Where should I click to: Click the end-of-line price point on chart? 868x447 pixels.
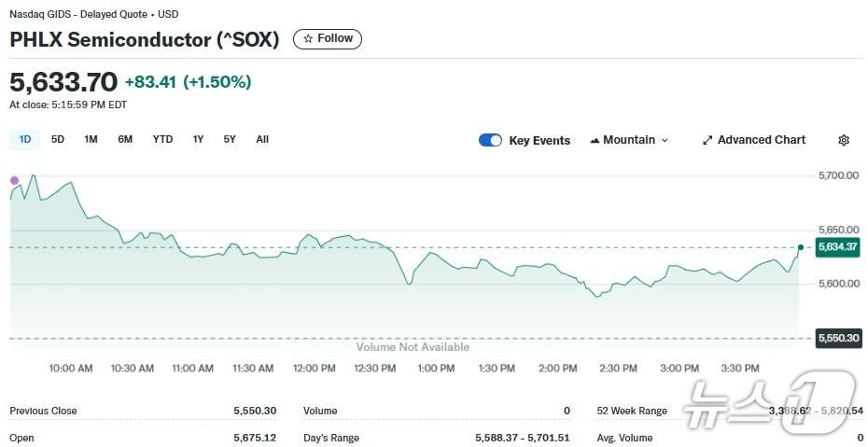[x=801, y=247]
